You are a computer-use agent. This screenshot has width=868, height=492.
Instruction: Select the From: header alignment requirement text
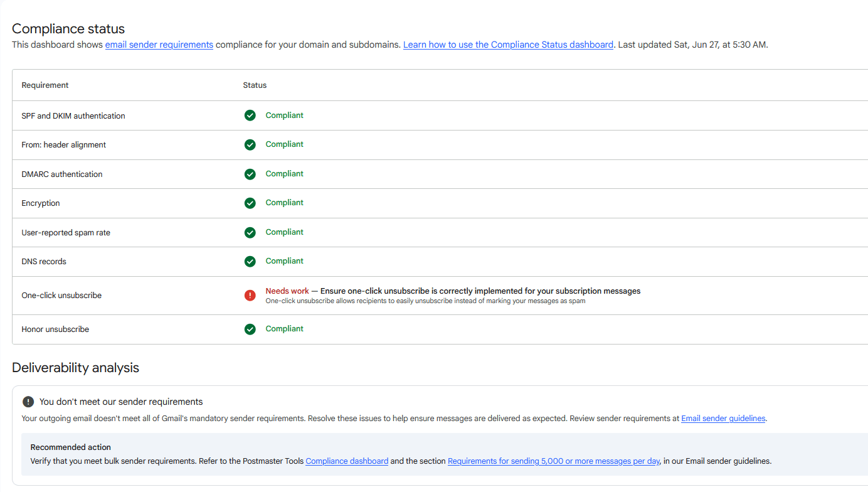coord(64,145)
